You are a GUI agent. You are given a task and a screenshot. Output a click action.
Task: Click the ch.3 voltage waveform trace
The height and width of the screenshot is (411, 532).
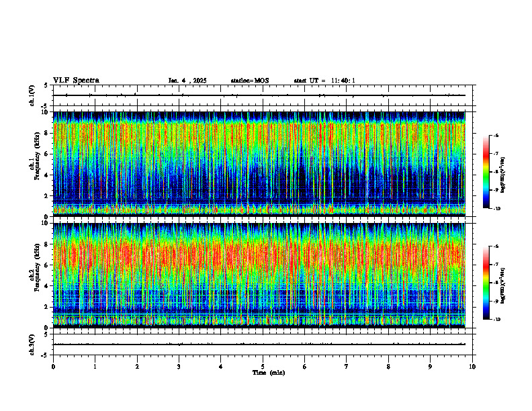[x=259, y=345]
